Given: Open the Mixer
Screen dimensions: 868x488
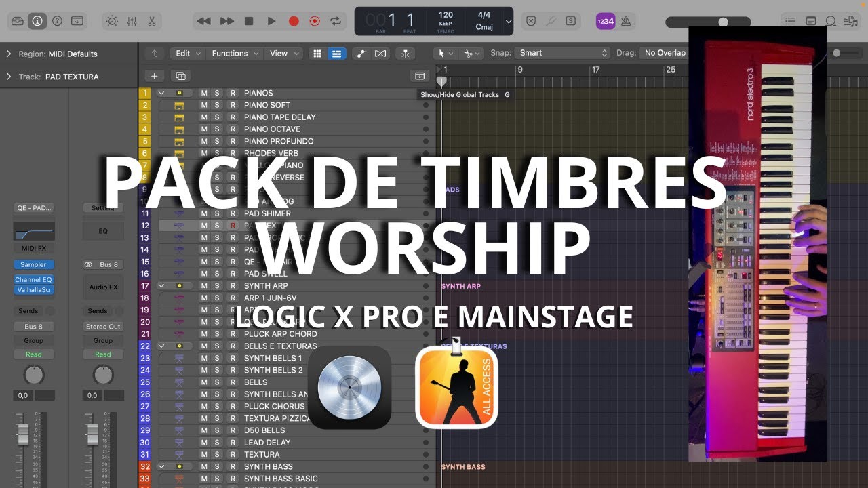Looking at the screenshot, I should click(x=132, y=21).
